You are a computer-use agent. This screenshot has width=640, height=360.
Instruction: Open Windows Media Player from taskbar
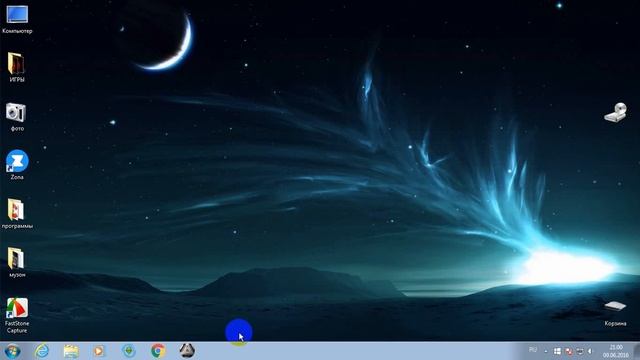coord(99,351)
